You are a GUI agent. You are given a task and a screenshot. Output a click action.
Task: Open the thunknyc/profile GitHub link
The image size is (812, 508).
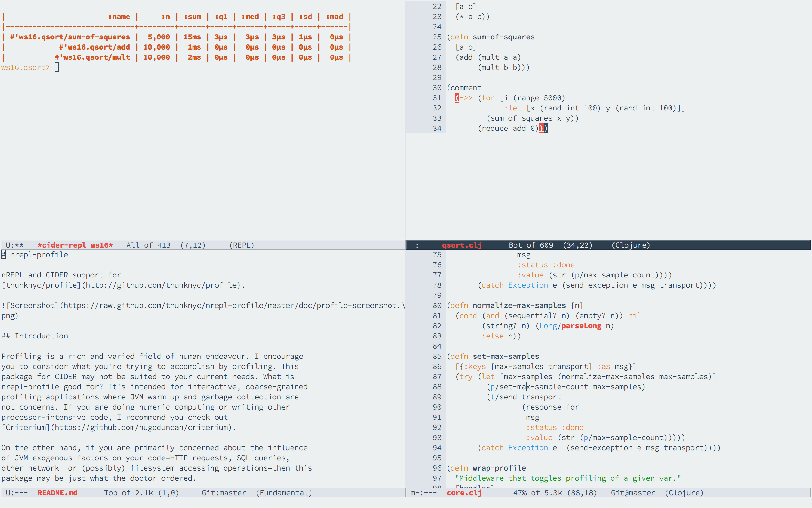(x=123, y=285)
